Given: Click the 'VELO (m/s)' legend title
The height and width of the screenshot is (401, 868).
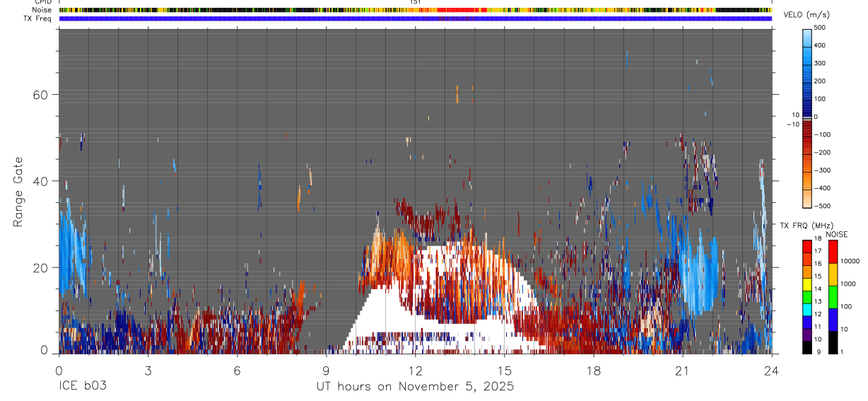Looking at the screenshot, I should pyautogui.click(x=807, y=16).
